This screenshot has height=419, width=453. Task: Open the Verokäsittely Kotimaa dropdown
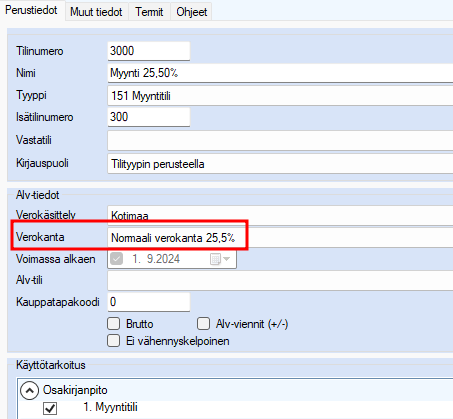(280, 215)
